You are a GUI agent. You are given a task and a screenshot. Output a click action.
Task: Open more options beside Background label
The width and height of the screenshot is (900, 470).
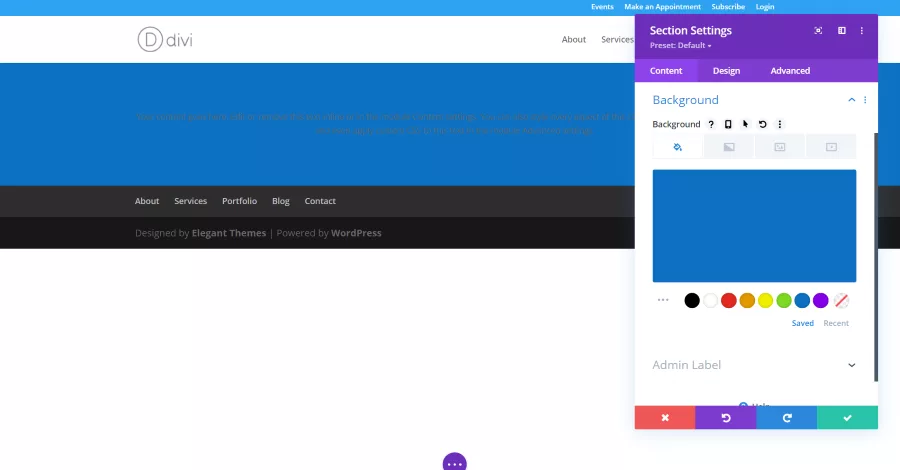[779, 124]
